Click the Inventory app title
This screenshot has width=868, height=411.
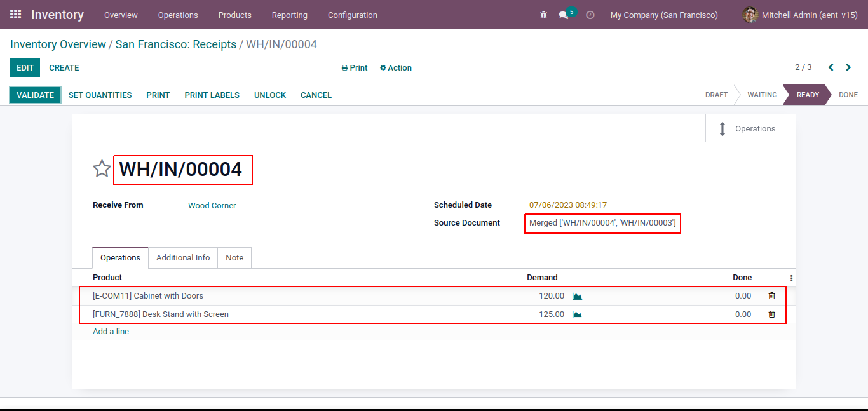click(57, 15)
